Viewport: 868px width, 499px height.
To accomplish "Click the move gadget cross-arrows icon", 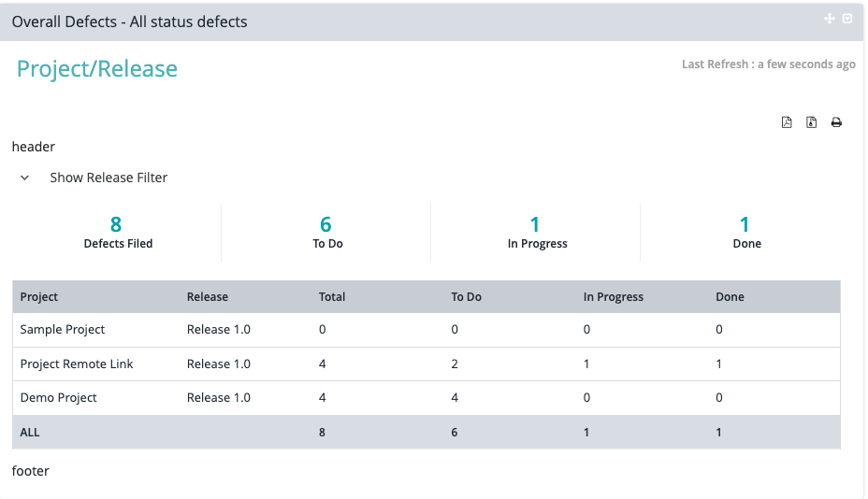I will pyautogui.click(x=829, y=19).
